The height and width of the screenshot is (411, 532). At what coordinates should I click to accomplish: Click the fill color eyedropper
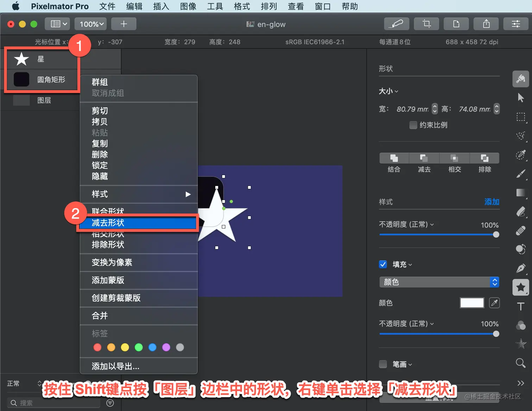494,303
